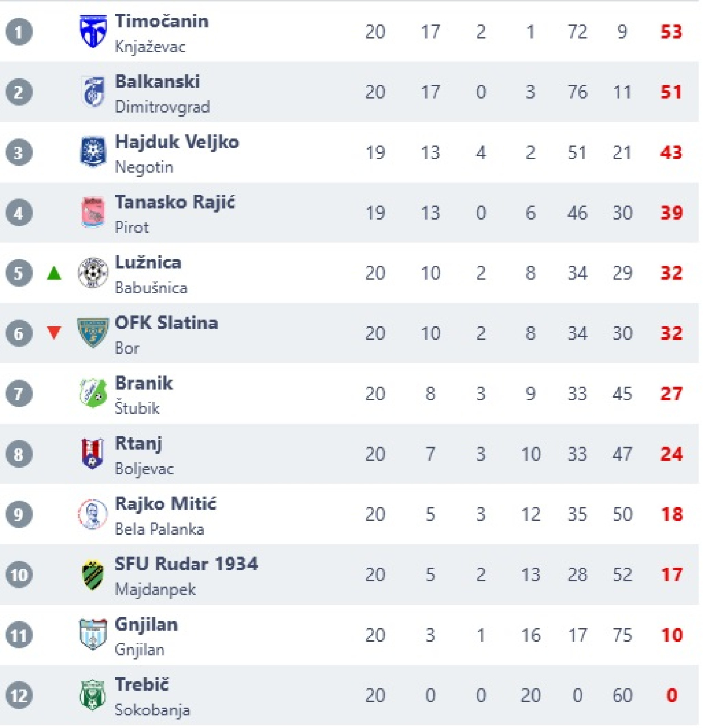Click the OFK Slatina shield logo
Viewport: 703px width, 728px height.
(x=93, y=333)
